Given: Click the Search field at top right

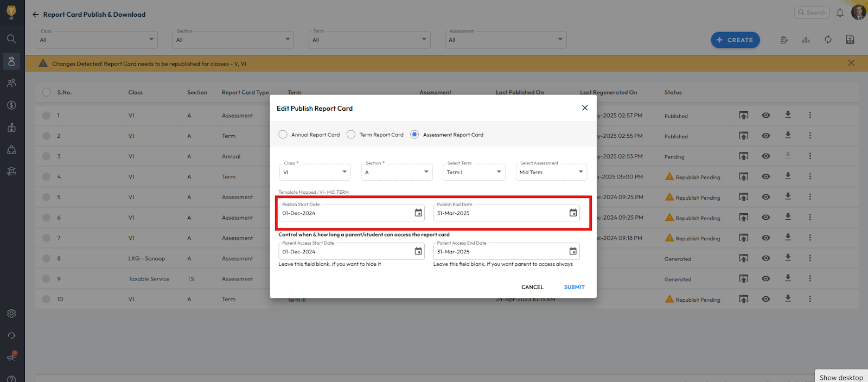Looking at the screenshot, I should point(812,12).
